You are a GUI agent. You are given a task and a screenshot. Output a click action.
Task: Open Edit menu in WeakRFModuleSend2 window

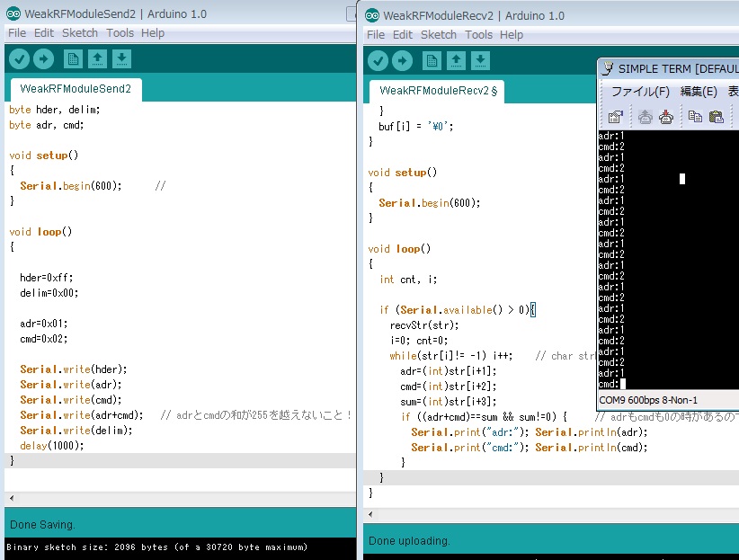[44, 33]
